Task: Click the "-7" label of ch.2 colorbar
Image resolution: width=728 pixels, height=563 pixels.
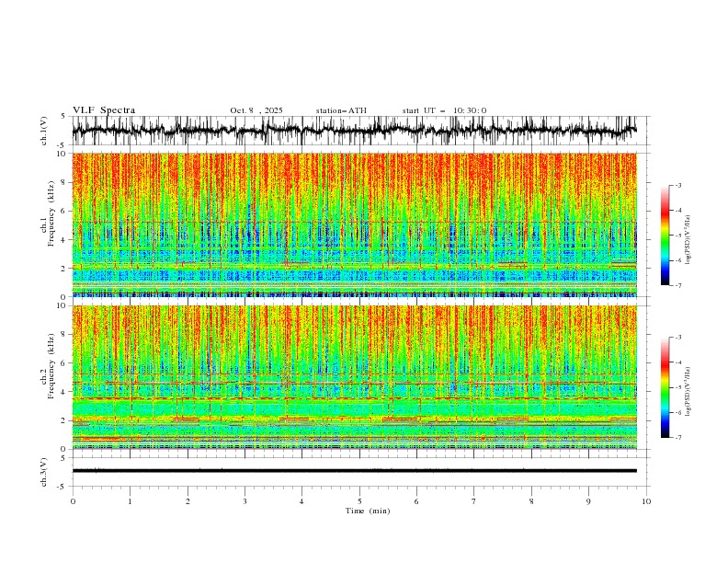Action: coord(677,437)
